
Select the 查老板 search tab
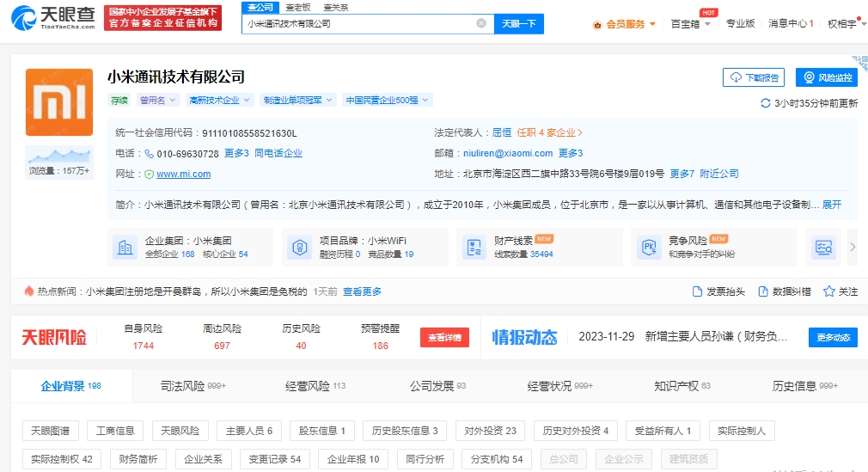(x=298, y=7)
